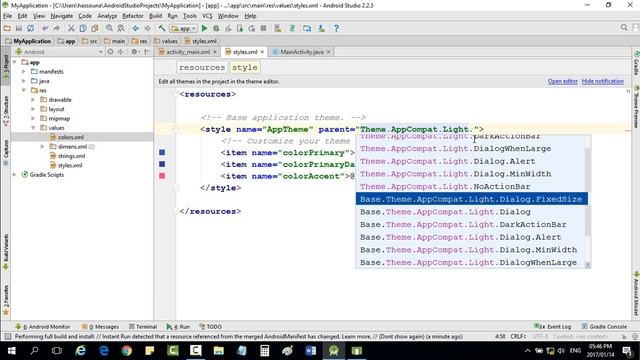Open the VCS menu
This screenshot has height=360, width=640.
click(207, 16)
